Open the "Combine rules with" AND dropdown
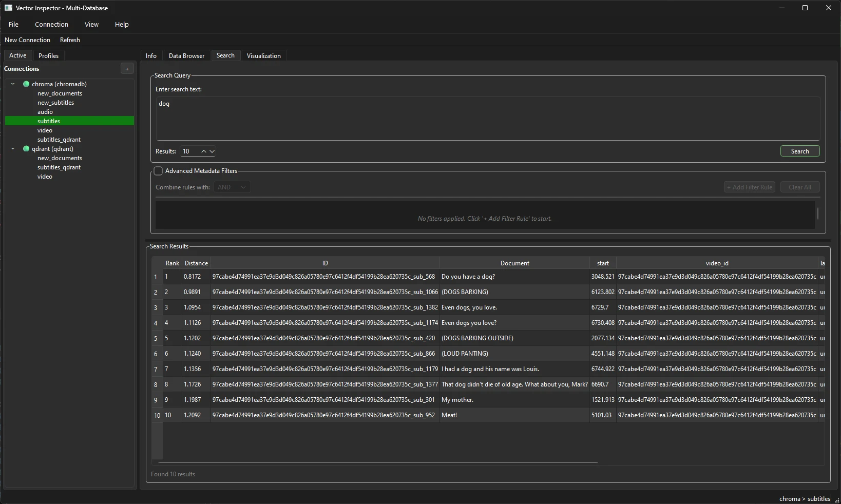 (232, 187)
